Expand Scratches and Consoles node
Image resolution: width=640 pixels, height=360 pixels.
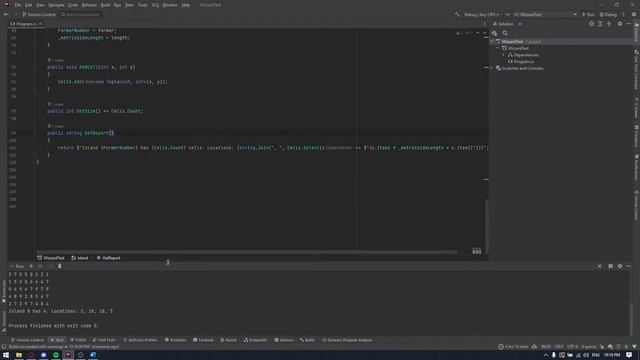[x=492, y=68]
